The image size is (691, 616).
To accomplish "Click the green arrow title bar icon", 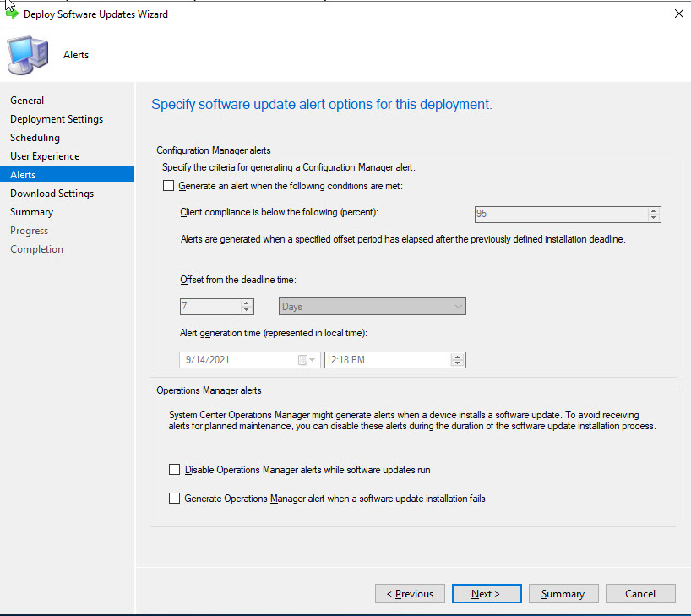I will coord(12,14).
